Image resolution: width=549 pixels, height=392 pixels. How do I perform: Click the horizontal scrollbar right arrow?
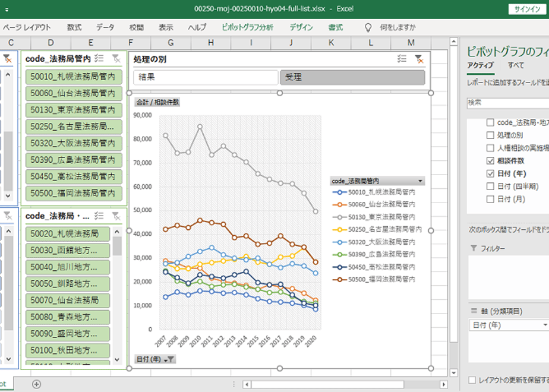click(444, 384)
